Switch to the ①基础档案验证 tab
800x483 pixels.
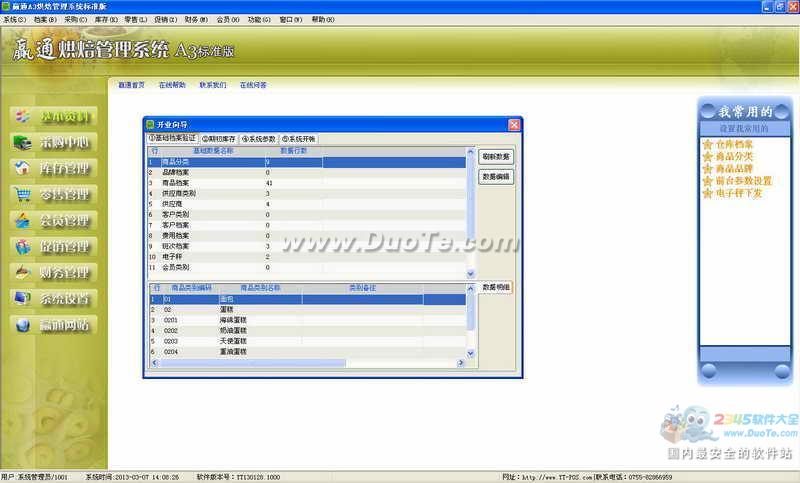point(172,138)
